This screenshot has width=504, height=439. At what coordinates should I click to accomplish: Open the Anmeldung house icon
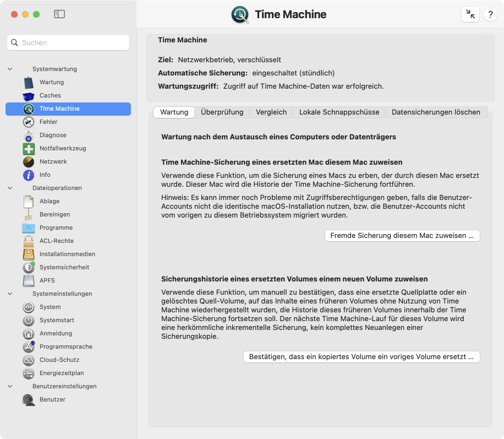(29, 333)
